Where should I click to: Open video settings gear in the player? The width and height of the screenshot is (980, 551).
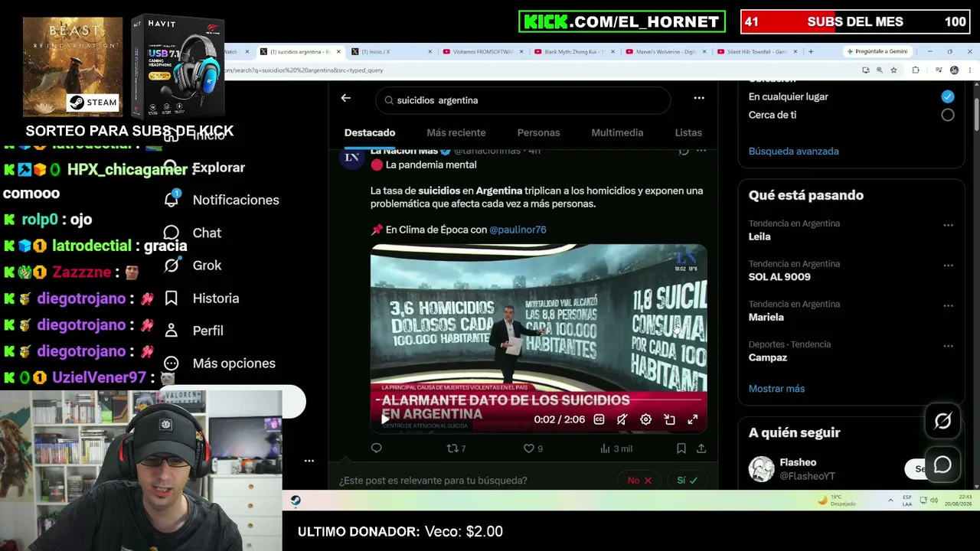tap(645, 419)
